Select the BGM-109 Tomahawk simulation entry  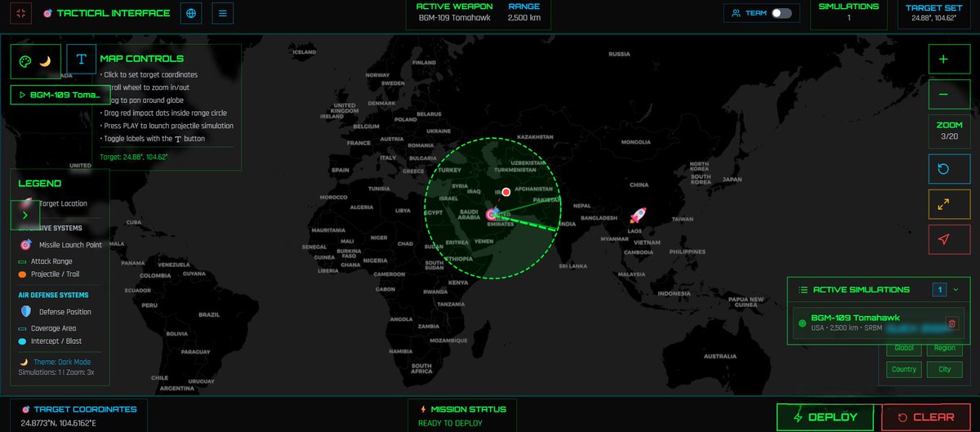click(x=878, y=323)
